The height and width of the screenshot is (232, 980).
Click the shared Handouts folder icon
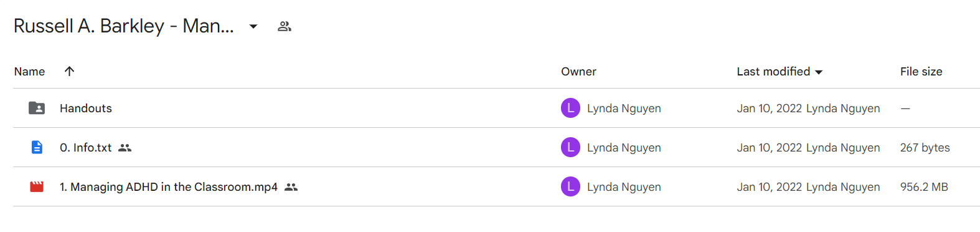point(37,108)
